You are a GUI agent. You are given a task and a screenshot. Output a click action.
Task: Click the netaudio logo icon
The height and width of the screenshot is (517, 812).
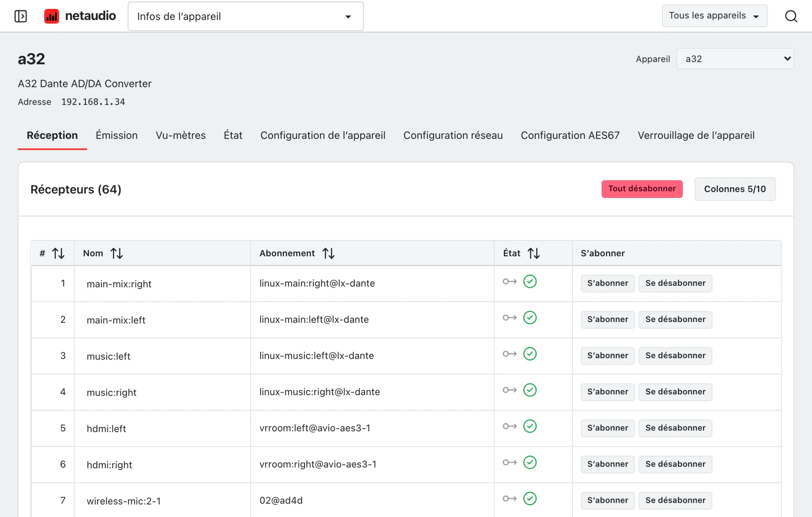coord(52,16)
